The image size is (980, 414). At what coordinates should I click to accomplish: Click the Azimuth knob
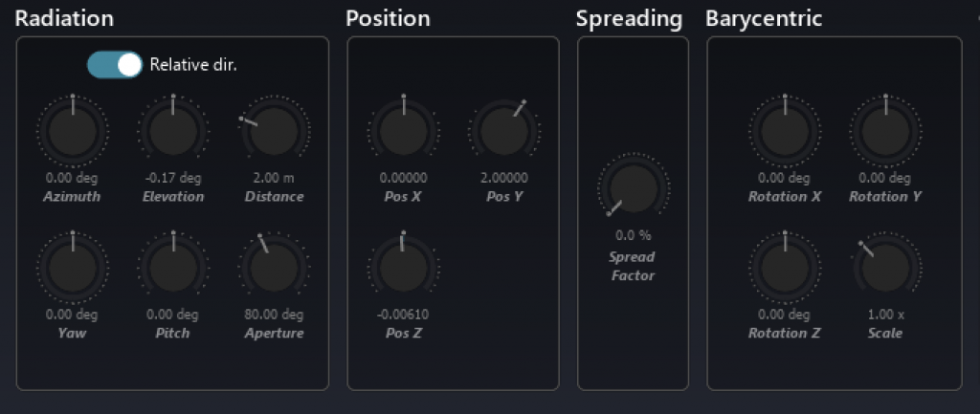[73, 131]
